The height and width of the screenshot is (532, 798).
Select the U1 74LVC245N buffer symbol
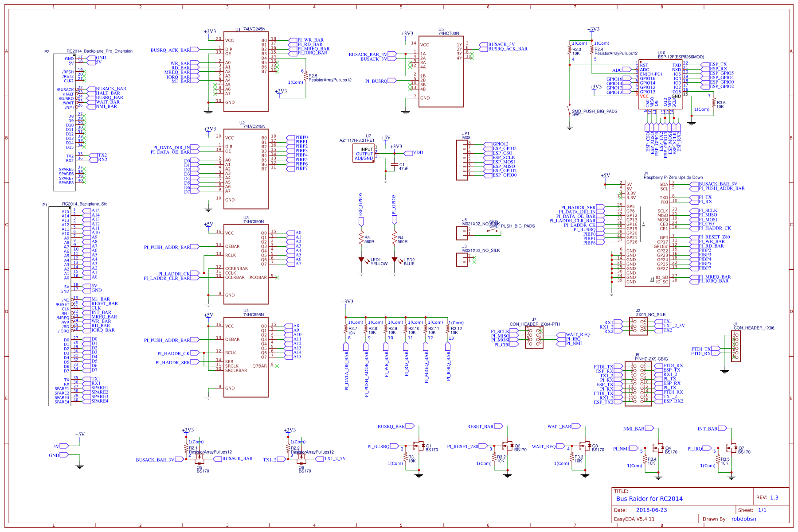(x=246, y=71)
